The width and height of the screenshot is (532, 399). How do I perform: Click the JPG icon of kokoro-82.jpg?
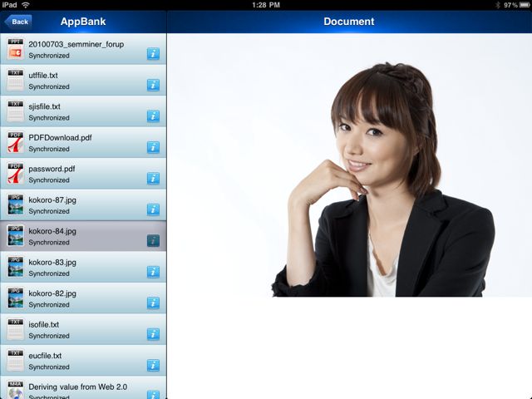tap(15, 298)
